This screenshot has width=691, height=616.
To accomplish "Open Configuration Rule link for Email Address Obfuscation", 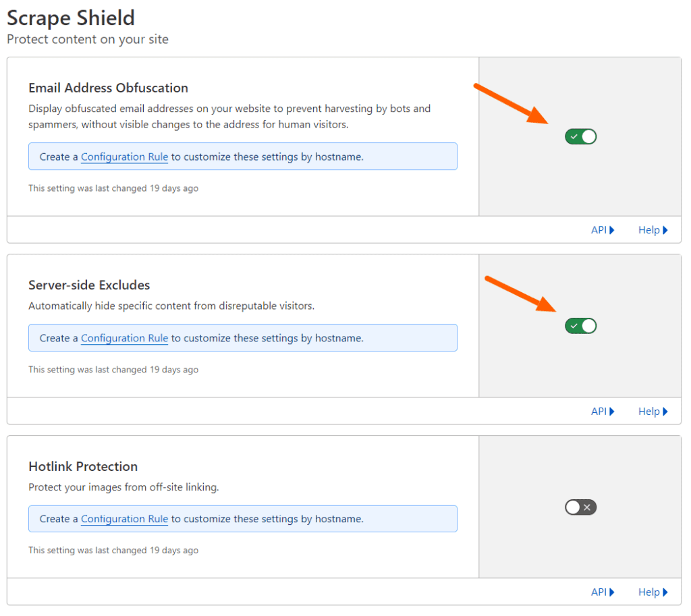I will pos(124,157).
